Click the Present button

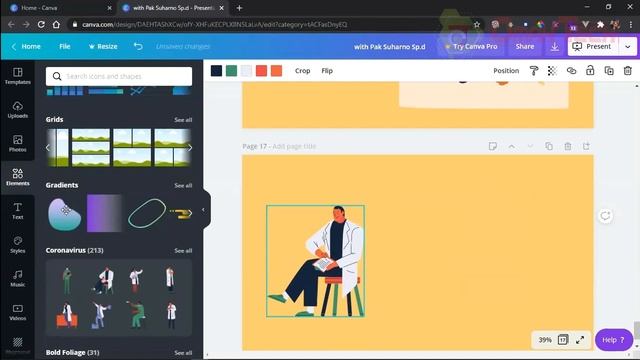[x=593, y=47]
